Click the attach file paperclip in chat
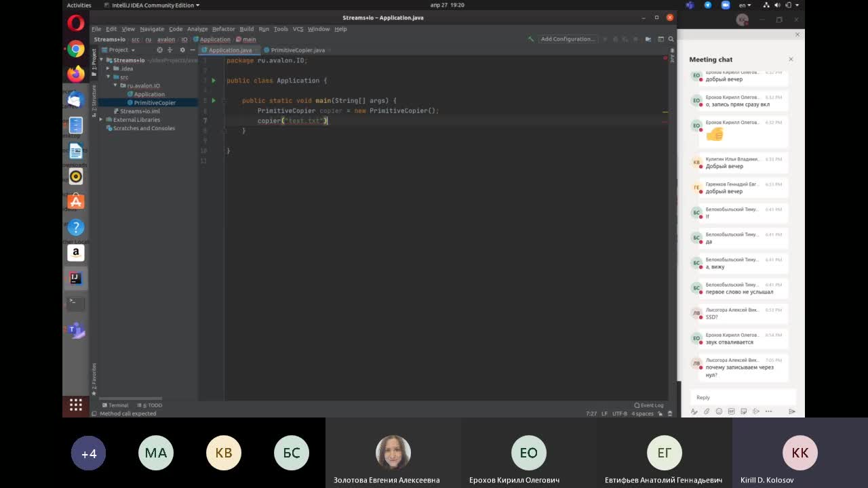 (707, 411)
